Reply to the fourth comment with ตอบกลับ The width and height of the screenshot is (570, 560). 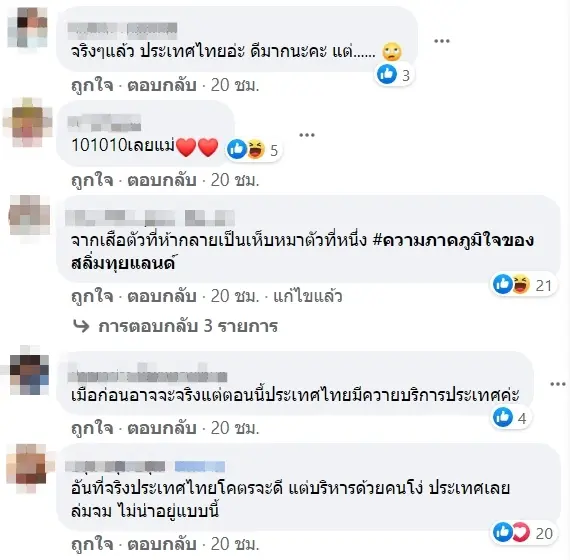click(x=162, y=428)
